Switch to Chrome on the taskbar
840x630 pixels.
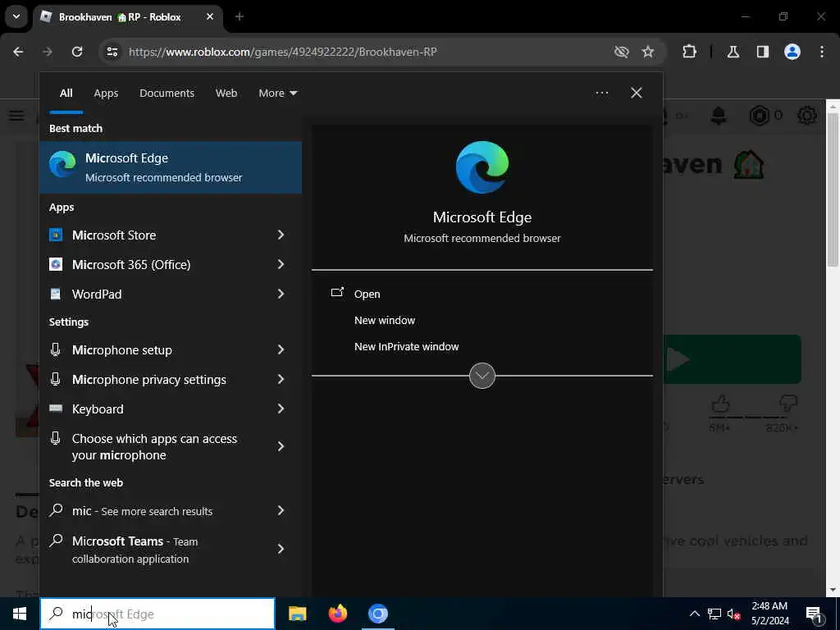(377, 614)
